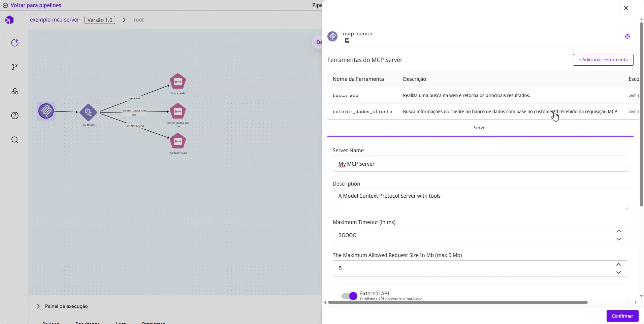Click the documentation book icon under mcp-server
Image resolution: width=644 pixels, height=324 pixels.
(347, 41)
